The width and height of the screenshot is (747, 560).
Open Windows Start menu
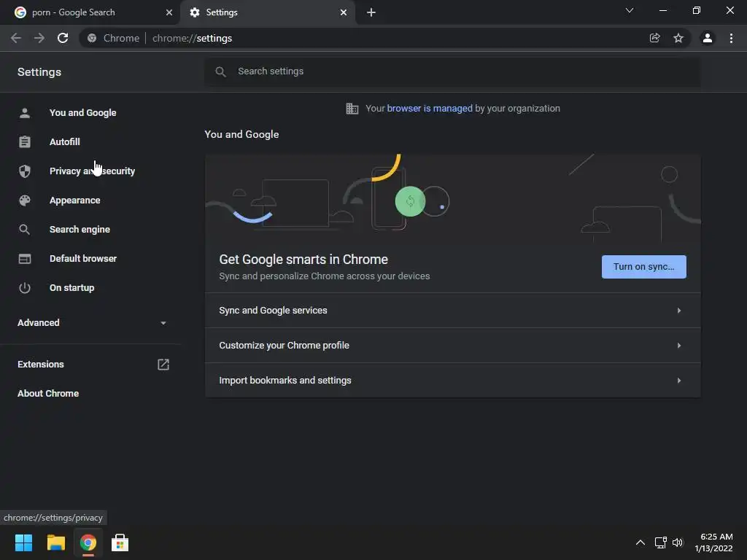(23, 542)
